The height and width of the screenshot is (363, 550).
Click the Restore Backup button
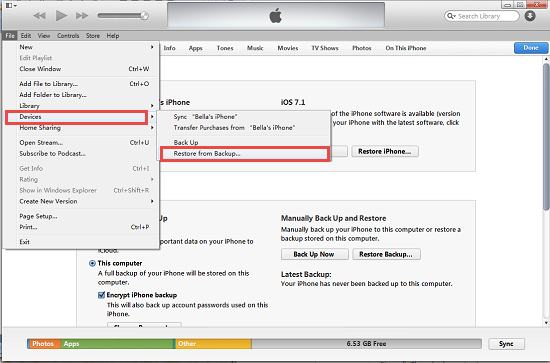point(386,254)
